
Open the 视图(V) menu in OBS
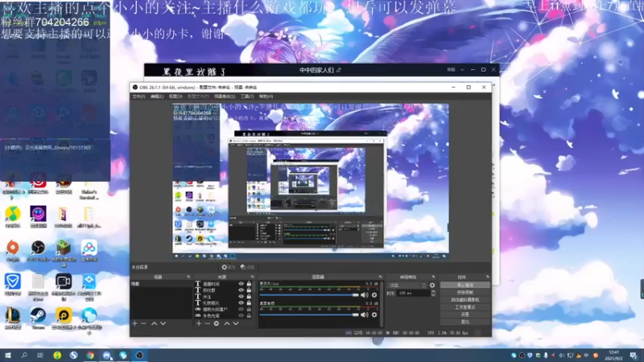[175, 97]
